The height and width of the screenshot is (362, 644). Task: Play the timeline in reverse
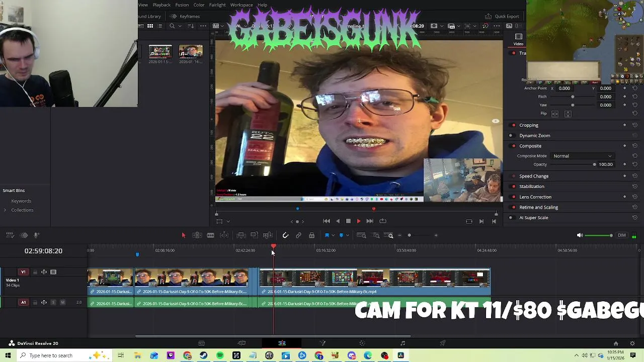coord(338,221)
